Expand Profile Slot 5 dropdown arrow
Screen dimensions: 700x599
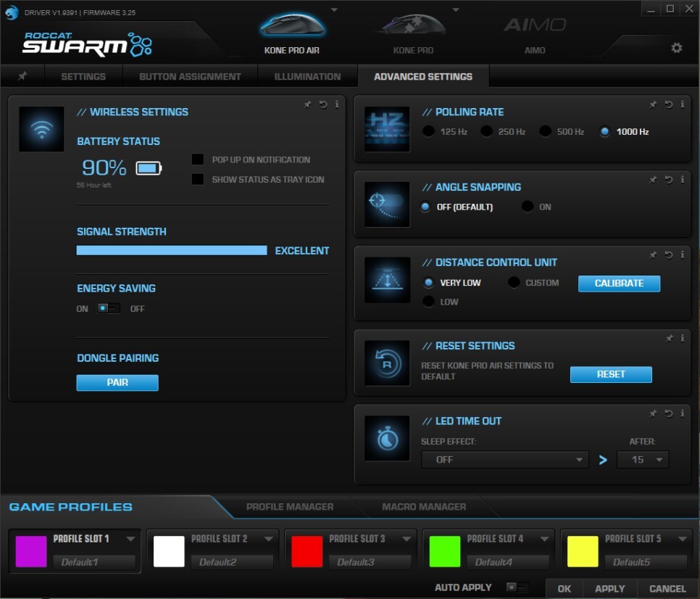pyautogui.click(x=682, y=539)
